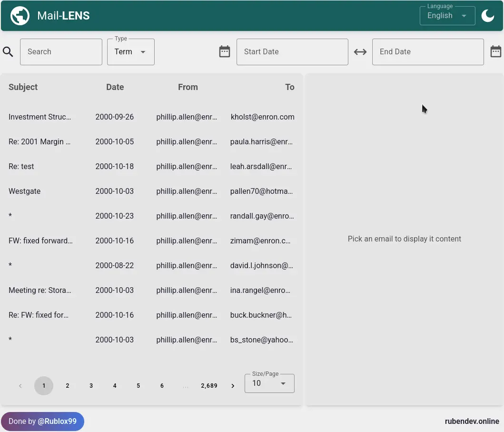Click the Start Date input field
The width and height of the screenshot is (504, 432).
point(292,52)
